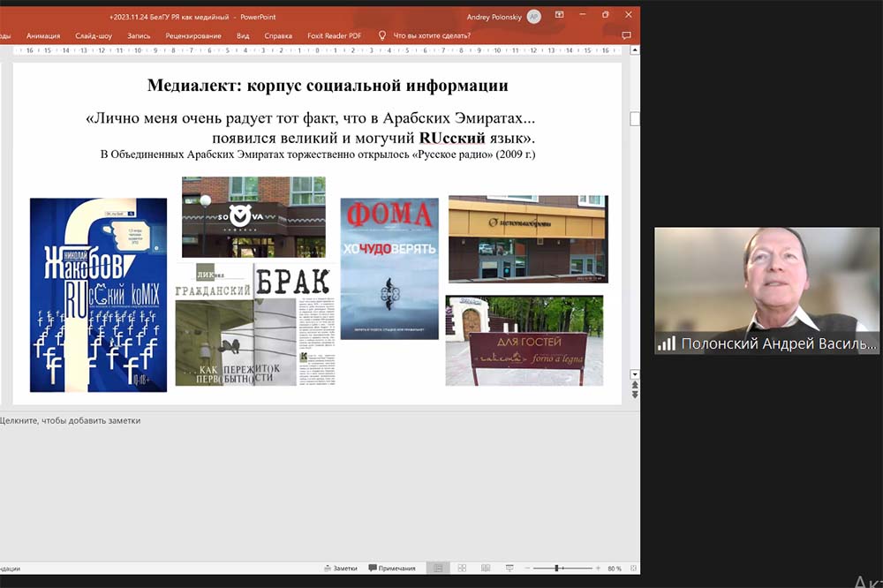Image resolution: width=883 pixels, height=588 pixels.
Task: Toggle the Заметки notes pane
Action: (341, 568)
